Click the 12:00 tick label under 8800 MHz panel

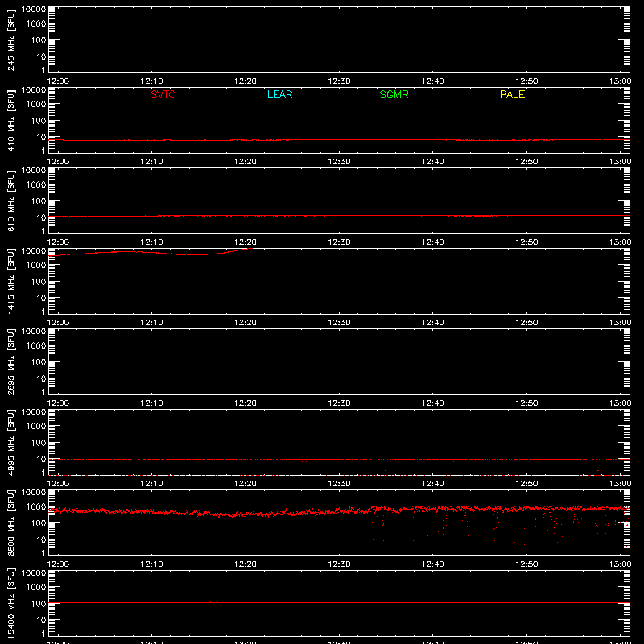(58, 564)
